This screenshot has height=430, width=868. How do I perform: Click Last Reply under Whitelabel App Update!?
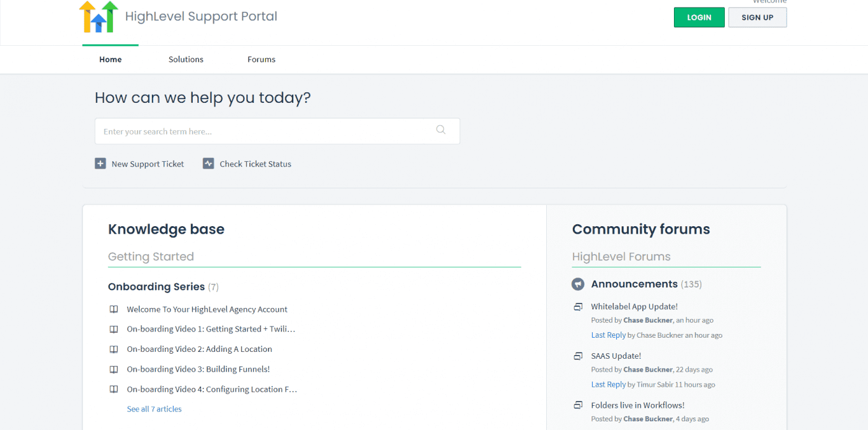point(608,335)
